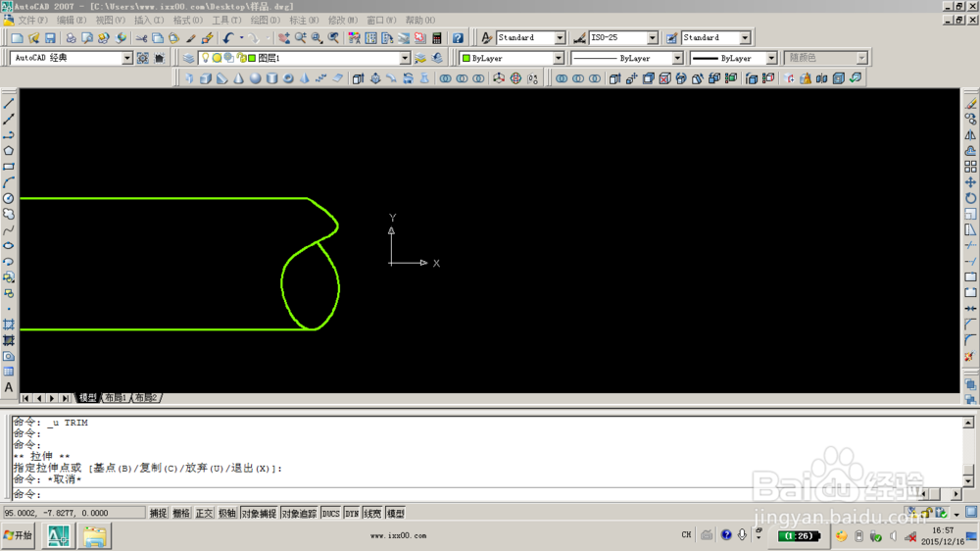
Task: Toggle 捕捉 snap mode in status bar
Action: [158, 514]
